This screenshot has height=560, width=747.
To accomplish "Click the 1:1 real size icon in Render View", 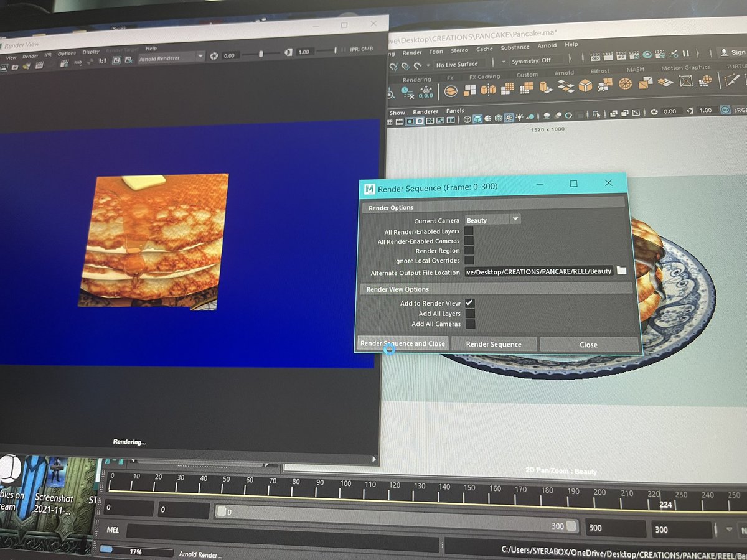I will tap(102, 60).
